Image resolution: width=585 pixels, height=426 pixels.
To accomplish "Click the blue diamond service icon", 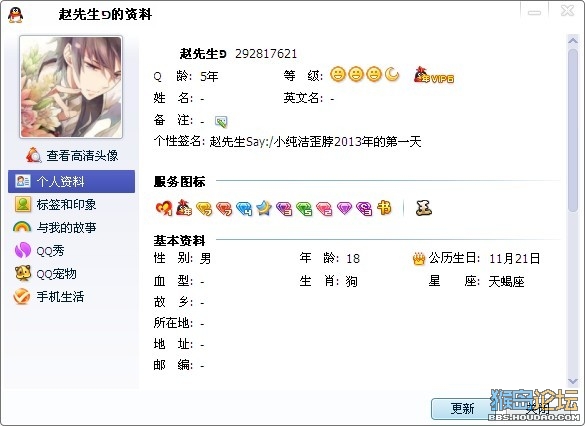I will [x=244, y=209].
